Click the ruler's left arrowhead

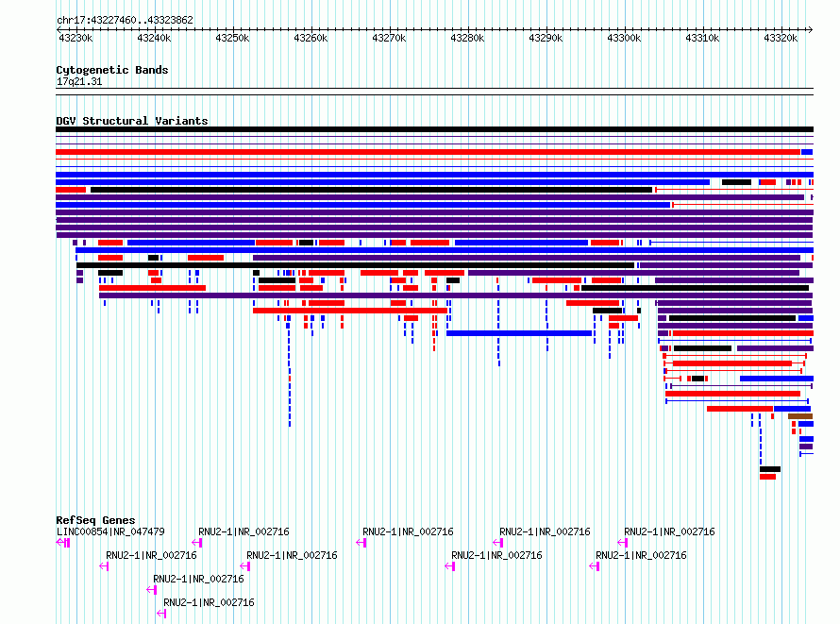tap(59, 29)
